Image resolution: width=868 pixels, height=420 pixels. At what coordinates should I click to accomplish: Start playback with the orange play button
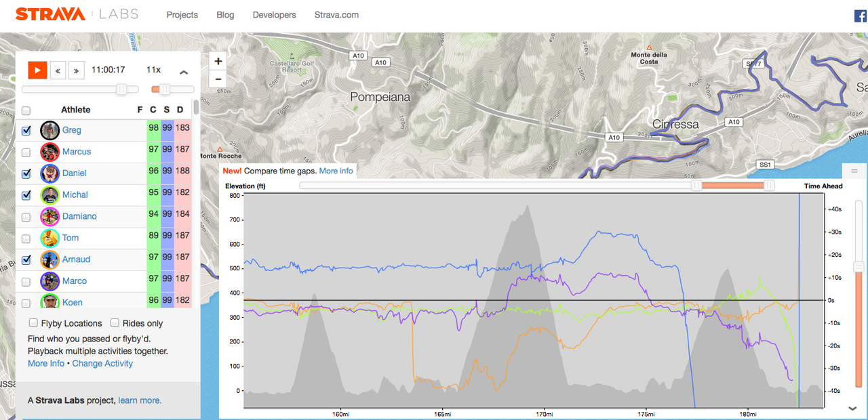(37, 70)
